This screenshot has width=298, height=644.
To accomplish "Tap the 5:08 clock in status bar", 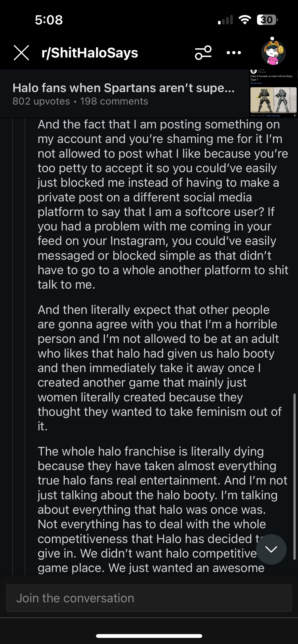I will [x=49, y=20].
